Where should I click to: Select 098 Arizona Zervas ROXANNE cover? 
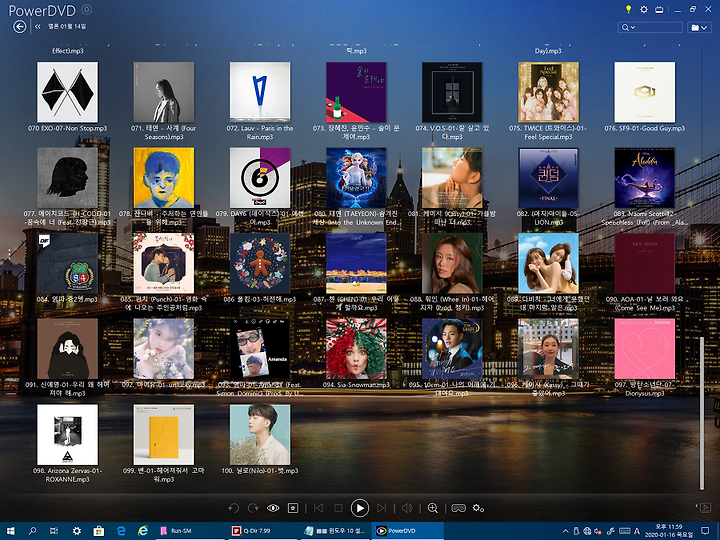tap(68, 434)
